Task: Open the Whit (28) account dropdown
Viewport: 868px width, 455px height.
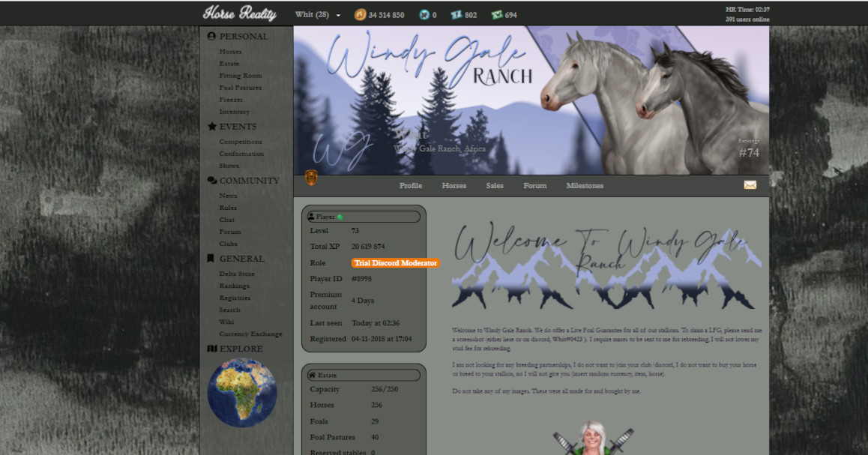Action: pos(317,15)
